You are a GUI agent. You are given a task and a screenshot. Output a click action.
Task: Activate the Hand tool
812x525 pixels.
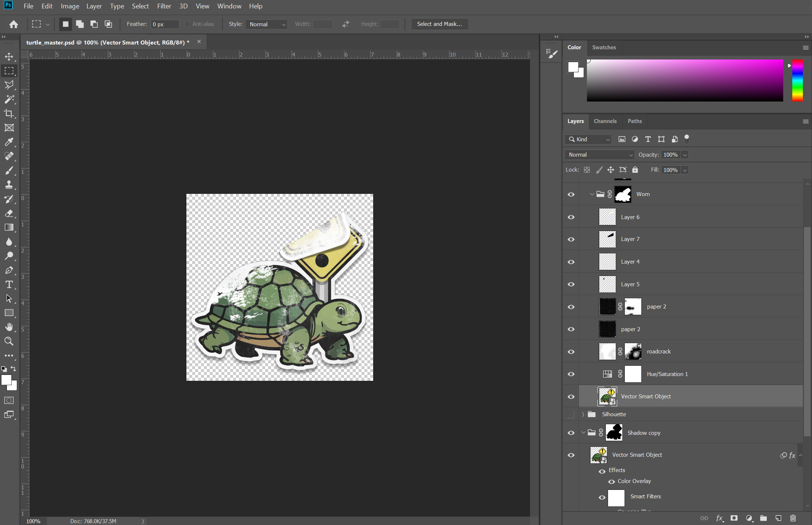coord(9,327)
